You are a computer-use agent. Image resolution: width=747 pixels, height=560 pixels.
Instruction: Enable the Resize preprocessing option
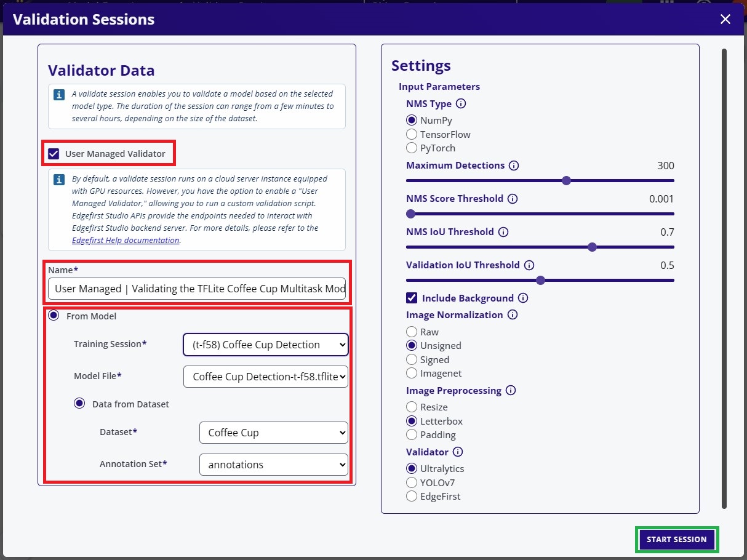(411, 407)
